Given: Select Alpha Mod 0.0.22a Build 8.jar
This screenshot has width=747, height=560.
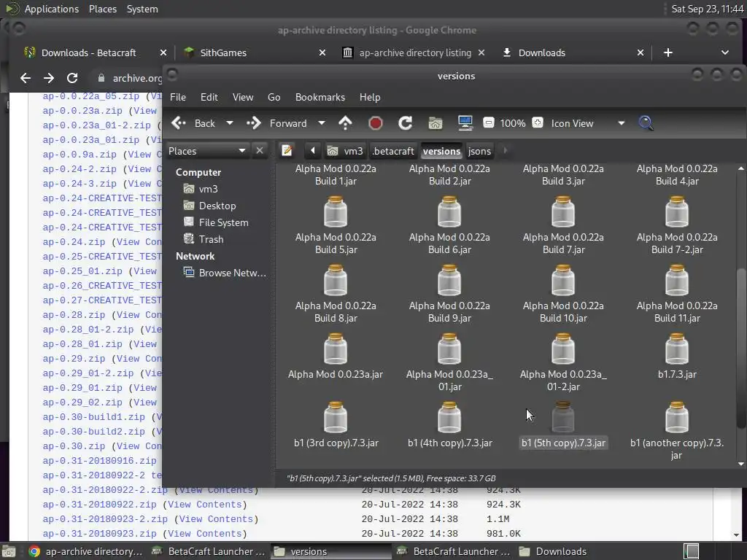Looking at the screenshot, I should [x=336, y=293].
